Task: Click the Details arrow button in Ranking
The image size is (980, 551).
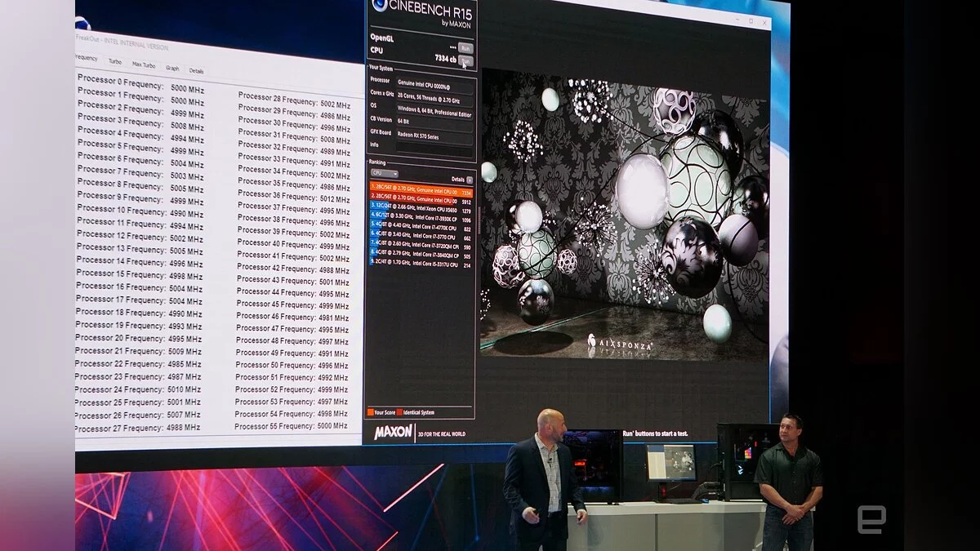Action: (x=470, y=180)
